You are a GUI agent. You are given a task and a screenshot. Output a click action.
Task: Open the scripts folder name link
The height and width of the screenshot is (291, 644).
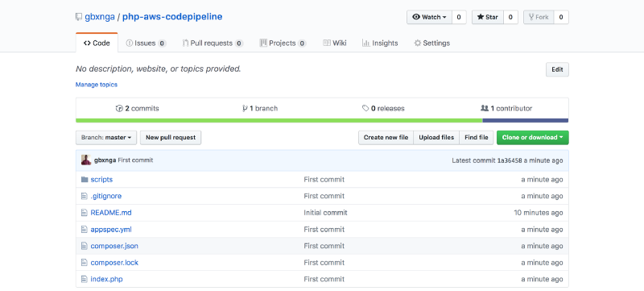point(101,179)
